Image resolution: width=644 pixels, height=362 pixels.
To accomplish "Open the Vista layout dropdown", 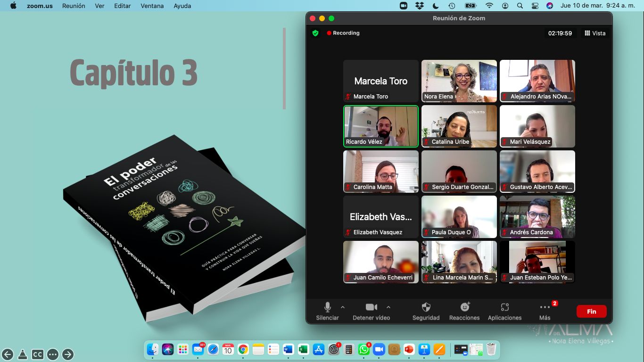I will tap(595, 33).
